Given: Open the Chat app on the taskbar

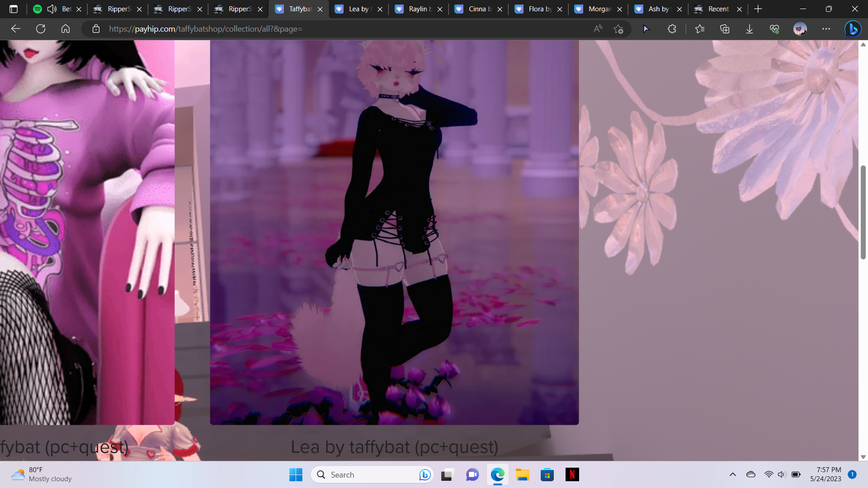Looking at the screenshot, I should (x=472, y=474).
